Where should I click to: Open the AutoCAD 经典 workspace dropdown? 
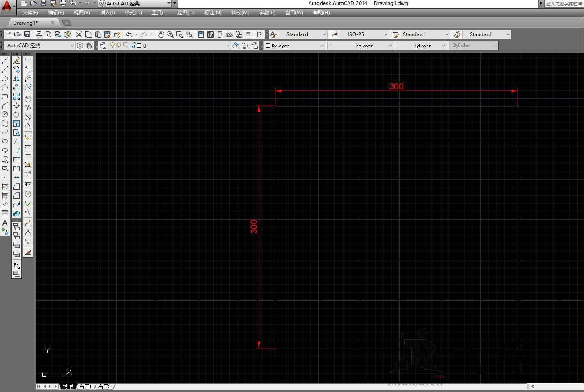40,46
